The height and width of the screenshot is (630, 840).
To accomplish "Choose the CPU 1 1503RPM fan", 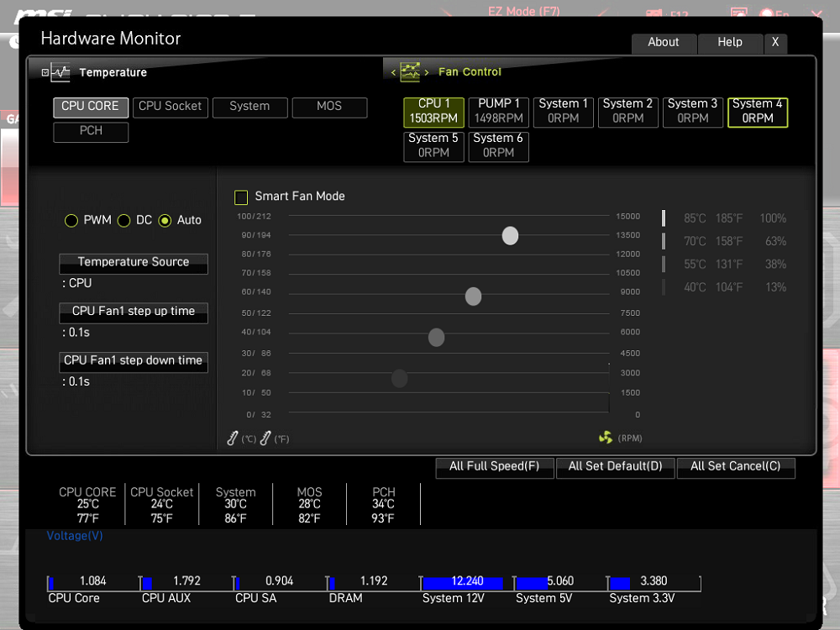I will coord(434,112).
